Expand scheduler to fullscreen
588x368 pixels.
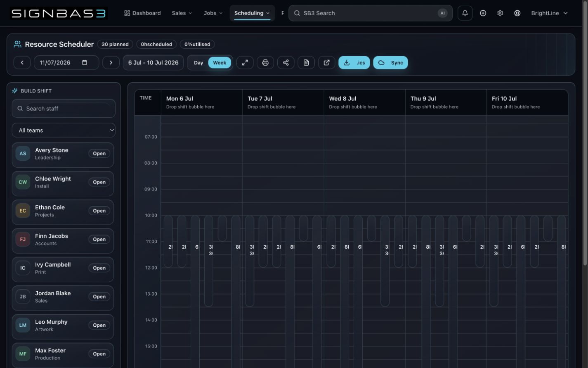point(245,62)
